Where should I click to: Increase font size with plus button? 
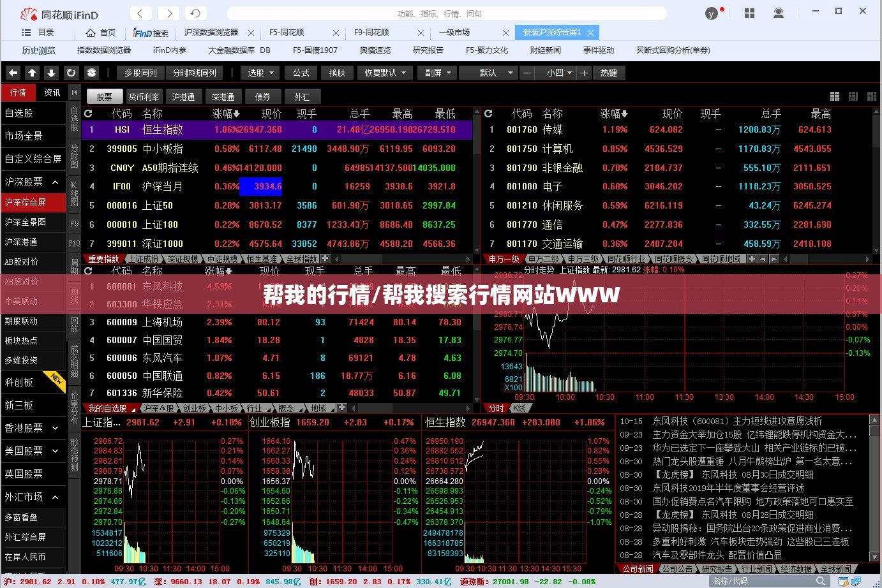(x=584, y=73)
